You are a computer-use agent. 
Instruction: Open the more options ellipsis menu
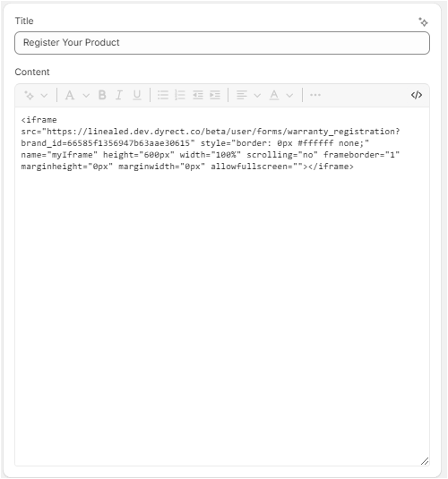click(315, 95)
